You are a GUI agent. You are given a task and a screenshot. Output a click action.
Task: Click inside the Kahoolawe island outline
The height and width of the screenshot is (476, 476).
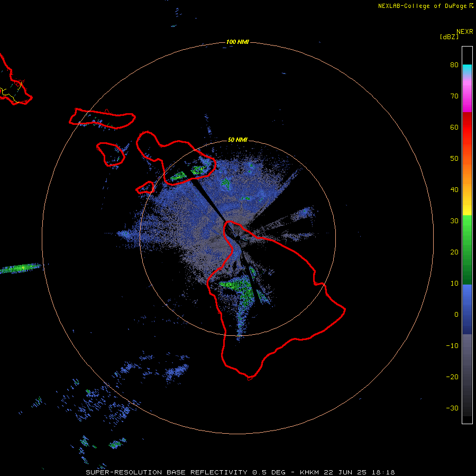(x=146, y=188)
